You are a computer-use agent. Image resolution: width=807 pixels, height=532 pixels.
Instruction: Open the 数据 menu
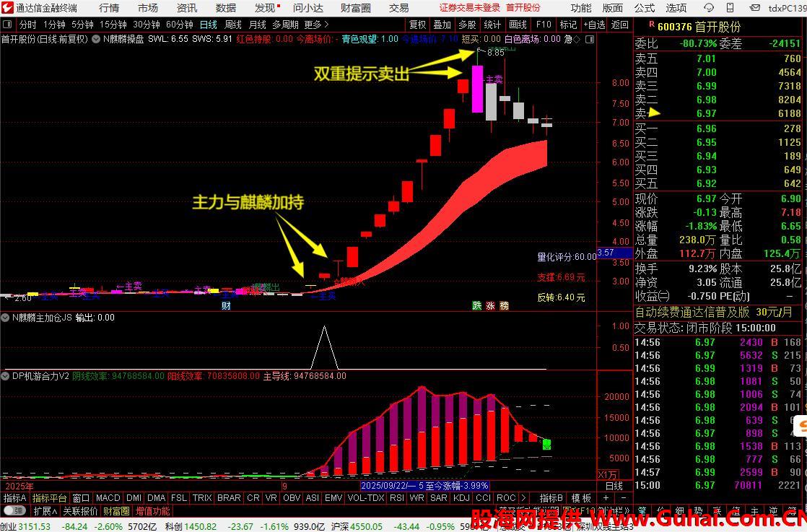point(226,8)
